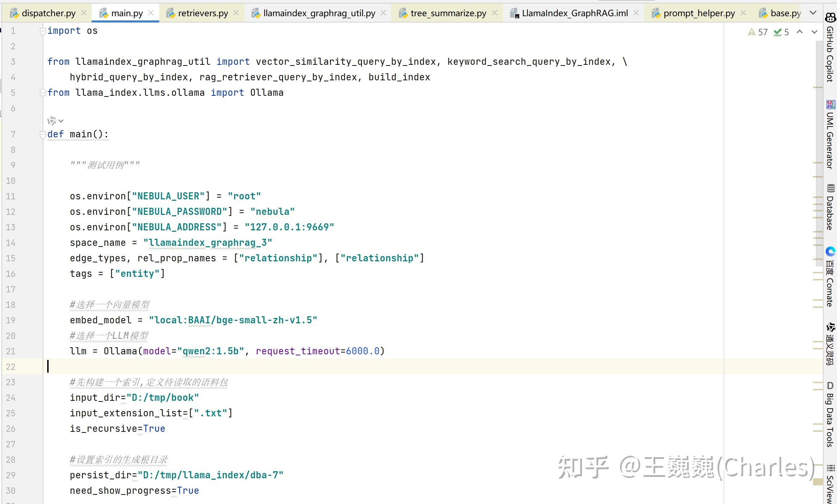Jump to the previous highlighted error
The height and width of the screenshot is (504, 837).
point(800,32)
